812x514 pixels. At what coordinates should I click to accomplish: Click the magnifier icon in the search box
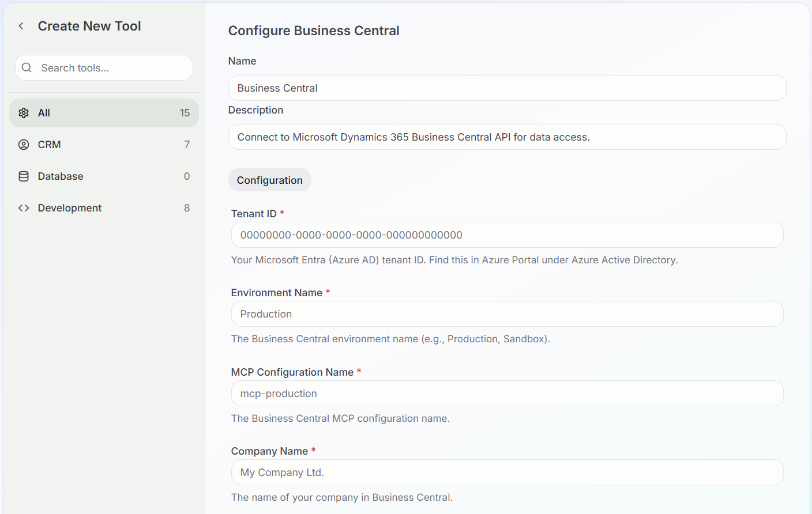[x=27, y=67]
